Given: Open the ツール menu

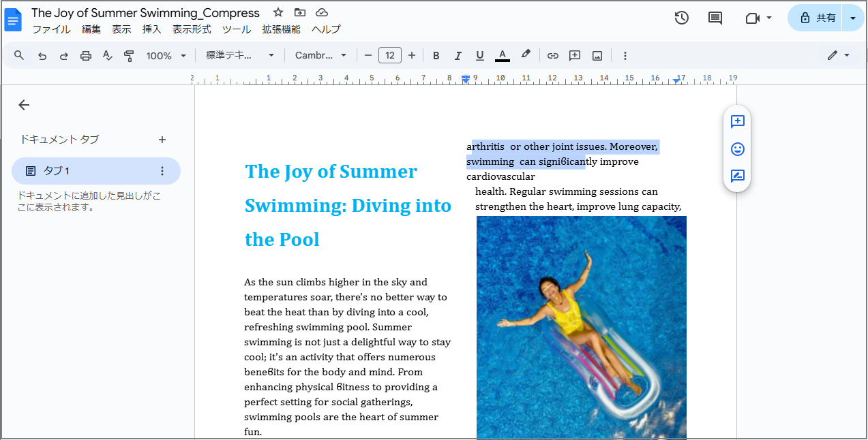Looking at the screenshot, I should (x=237, y=29).
